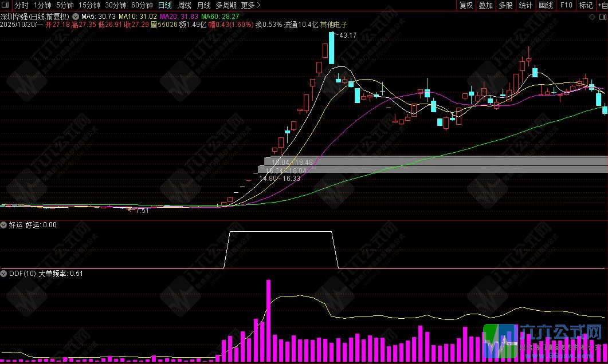Expand the DDF(10) indicator dropdown arrow

tap(4, 274)
